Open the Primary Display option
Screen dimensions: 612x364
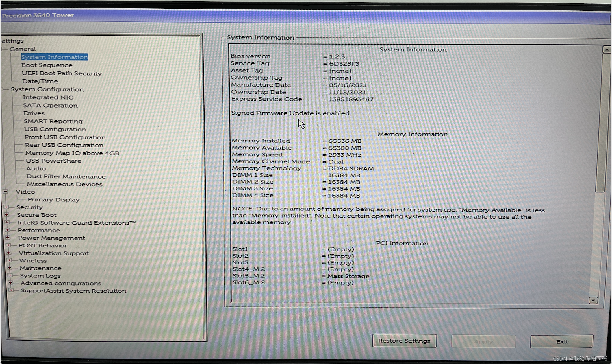point(53,199)
